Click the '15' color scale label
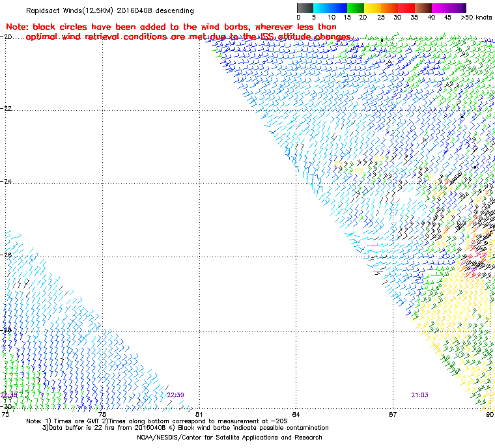Screen dimensions: 495x448 tap(347, 18)
